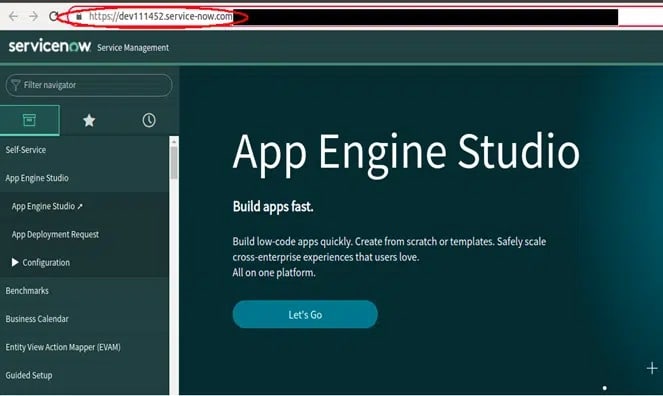Collapse the App Engine Studio application menu

[x=37, y=178]
